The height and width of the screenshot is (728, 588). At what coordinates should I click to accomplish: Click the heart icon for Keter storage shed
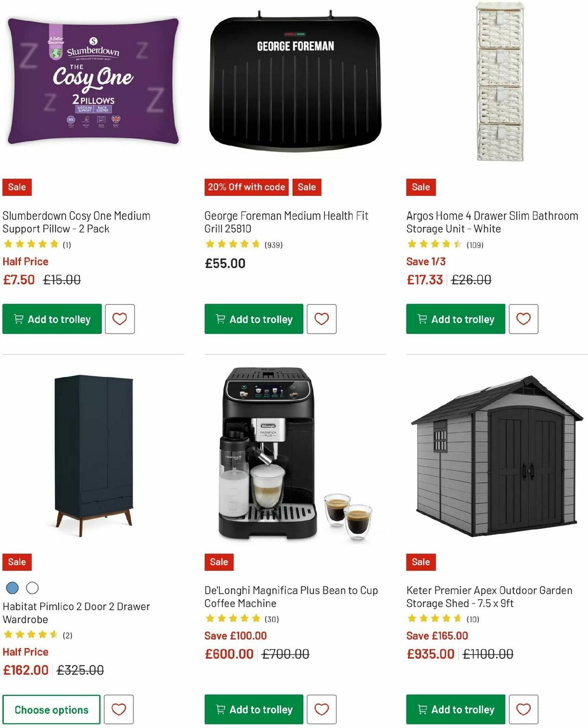pos(523,709)
